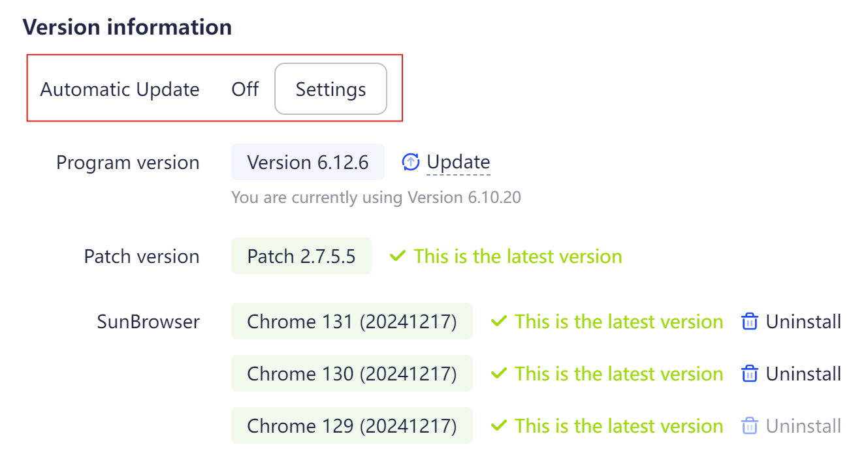Image resolution: width=868 pixels, height=462 pixels.
Task: Select the Chrome 129 (20241217) badge
Action: (352, 425)
